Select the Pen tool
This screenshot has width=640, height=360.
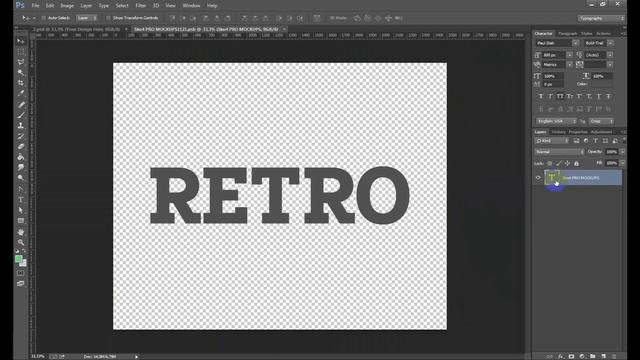pos(21,189)
